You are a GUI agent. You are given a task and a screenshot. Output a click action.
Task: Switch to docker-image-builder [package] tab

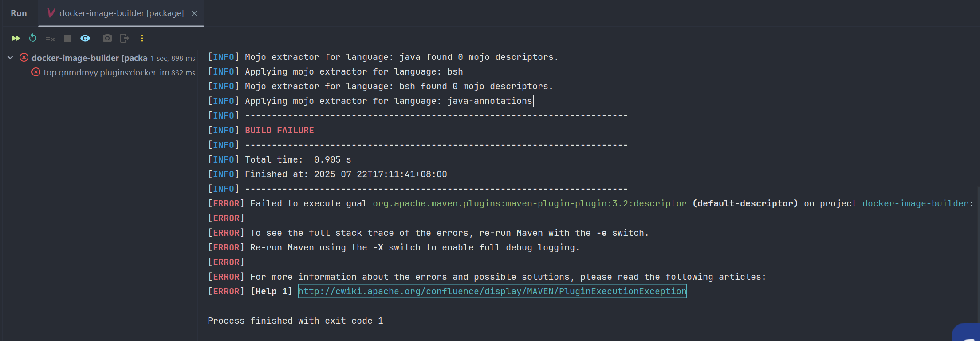(121, 13)
